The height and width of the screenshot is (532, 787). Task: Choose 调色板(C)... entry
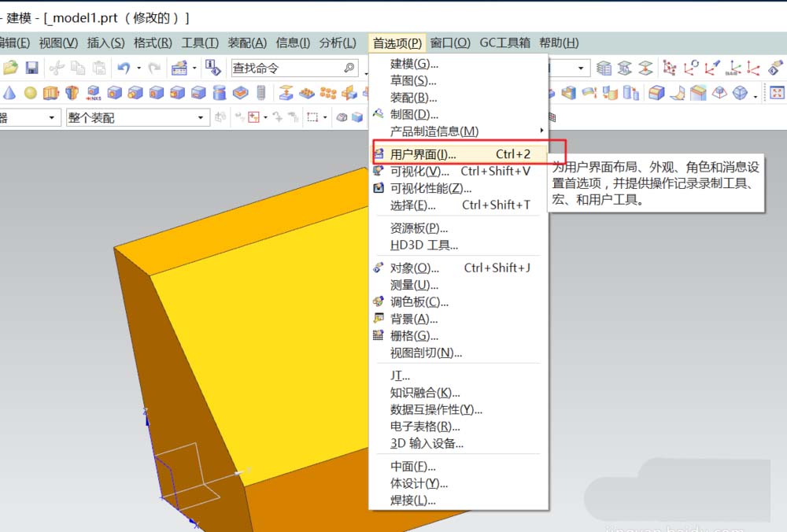[x=459, y=301]
